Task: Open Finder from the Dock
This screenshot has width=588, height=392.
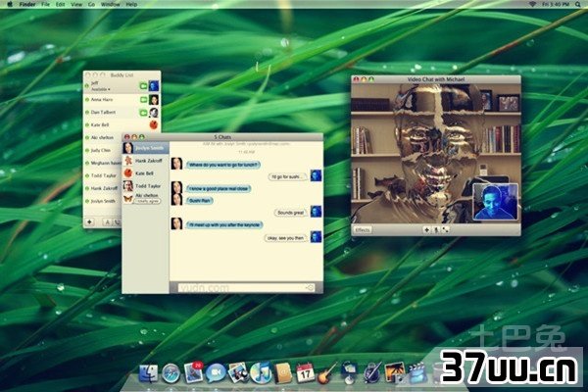Action: point(149,373)
